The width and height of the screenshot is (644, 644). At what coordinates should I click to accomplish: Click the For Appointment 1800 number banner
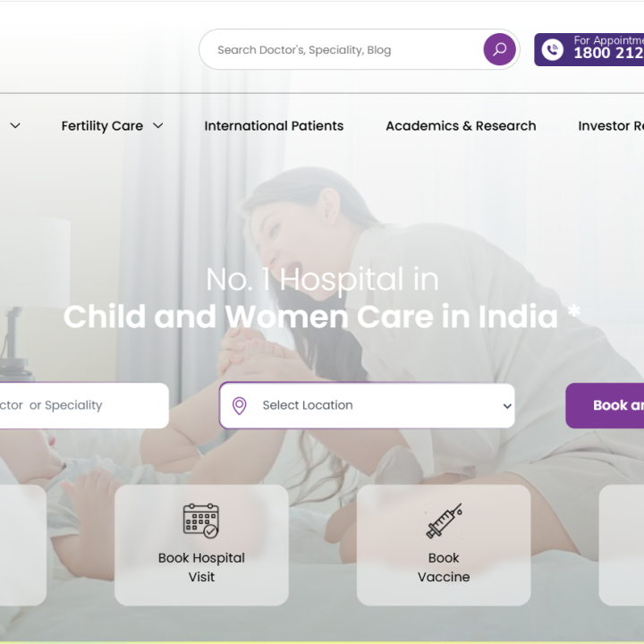coord(589,50)
